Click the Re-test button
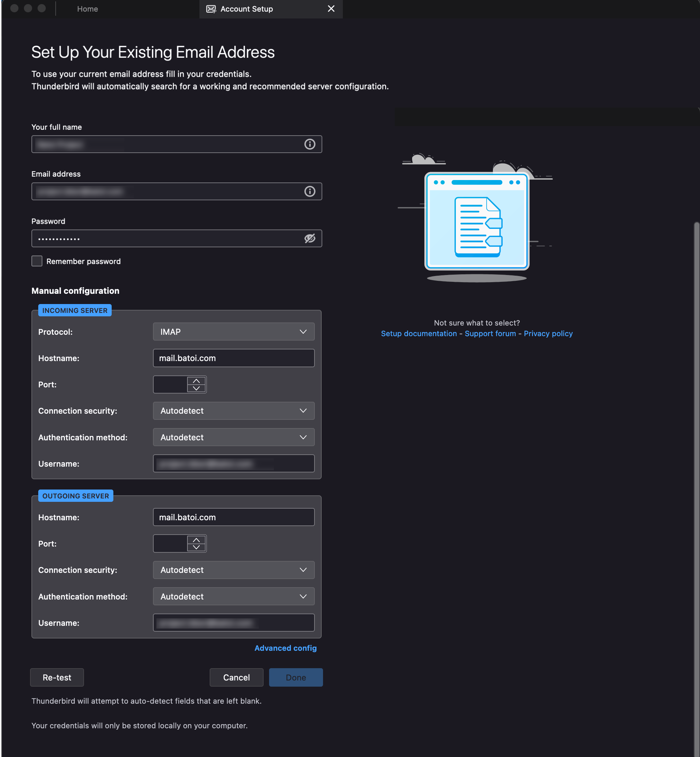The image size is (700, 757). point(56,677)
